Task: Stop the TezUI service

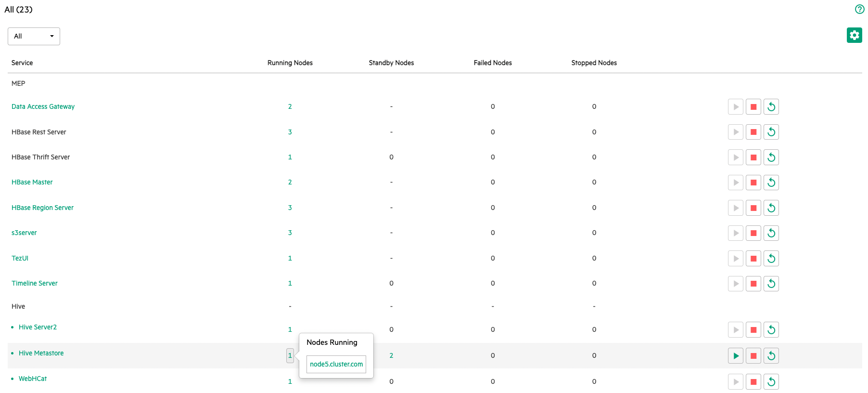Action: 753,259
